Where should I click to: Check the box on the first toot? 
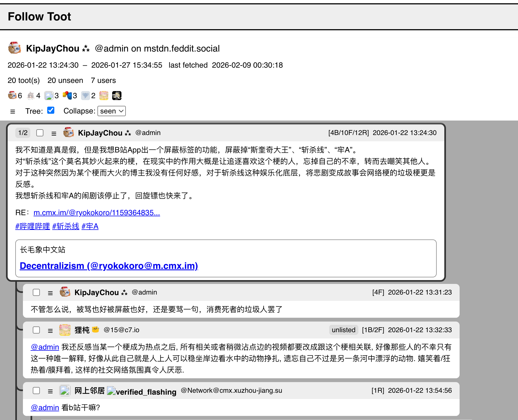[x=40, y=133]
